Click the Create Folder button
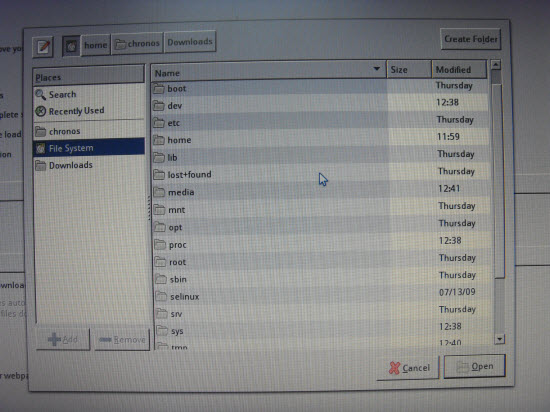The width and height of the screenshot is (550, 412). (x=471, y=39)
